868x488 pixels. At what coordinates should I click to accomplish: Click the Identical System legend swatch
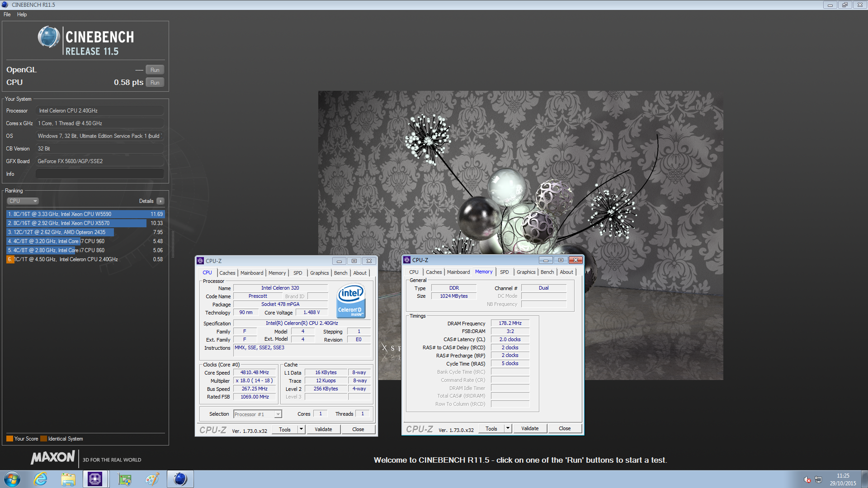click(43, 439)
